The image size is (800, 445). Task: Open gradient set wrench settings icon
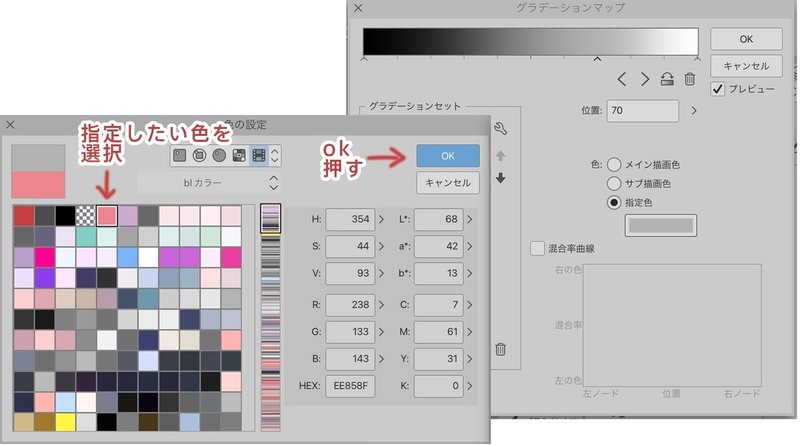pos(501,129)
